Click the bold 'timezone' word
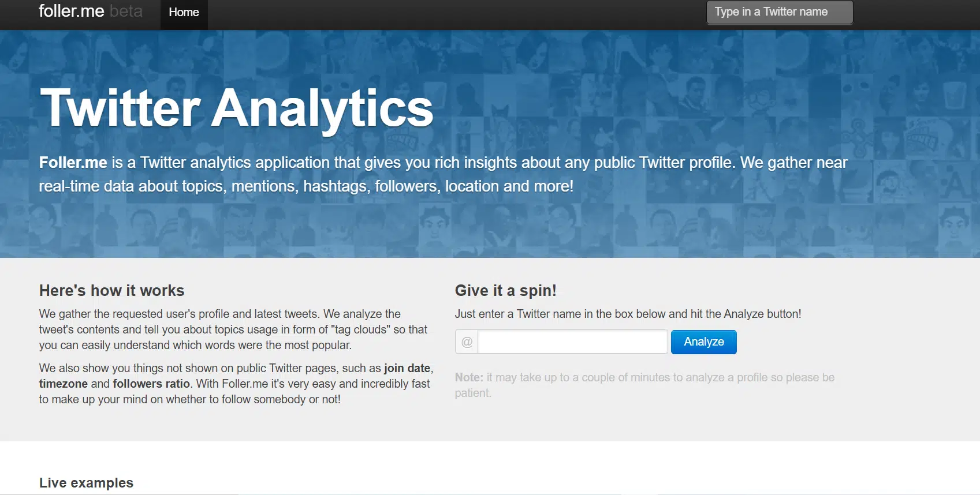 point(64,384)
